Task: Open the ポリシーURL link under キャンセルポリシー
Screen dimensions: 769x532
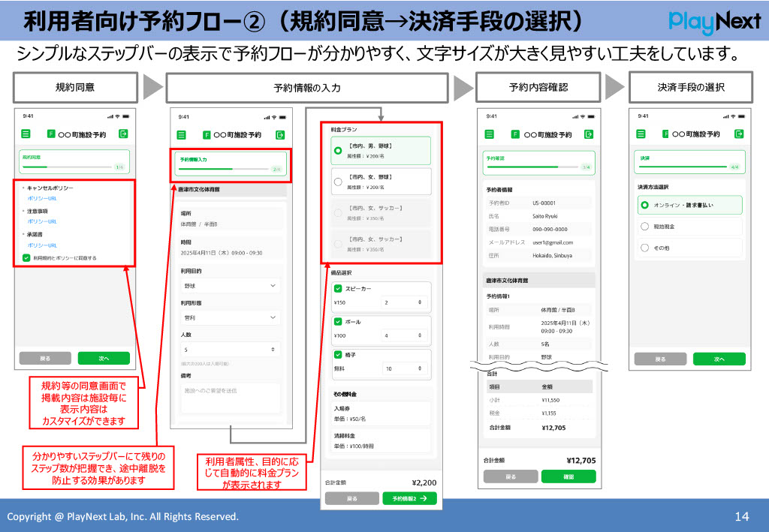Action: (41, 197)
